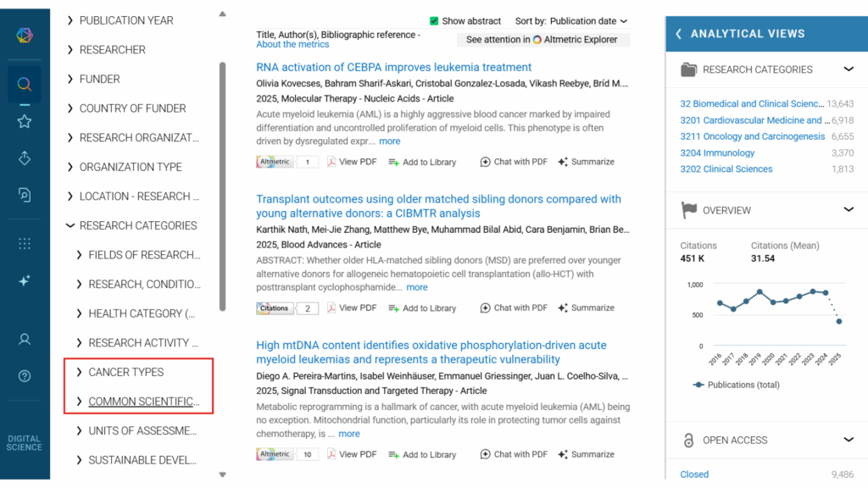Select 3211 Oncology and Carcinogenesis category link

coord(752,136)
